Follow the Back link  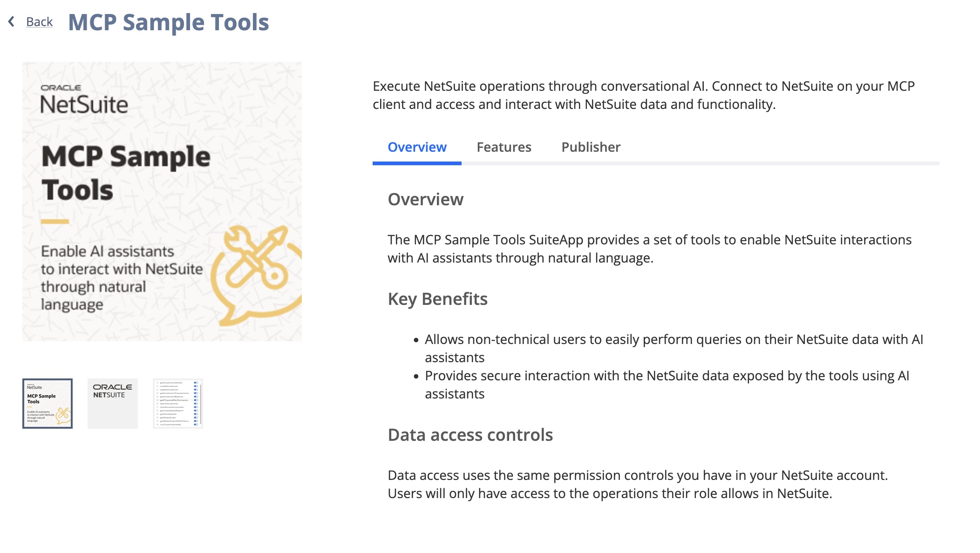pyautogui.click(x=39, y=21)
